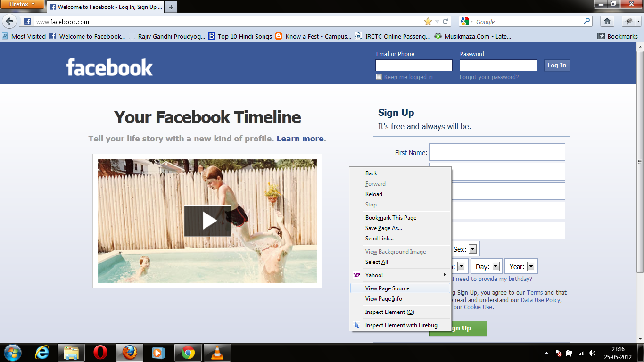Open the birthday Month dropdown arrow

coord(461,266)
